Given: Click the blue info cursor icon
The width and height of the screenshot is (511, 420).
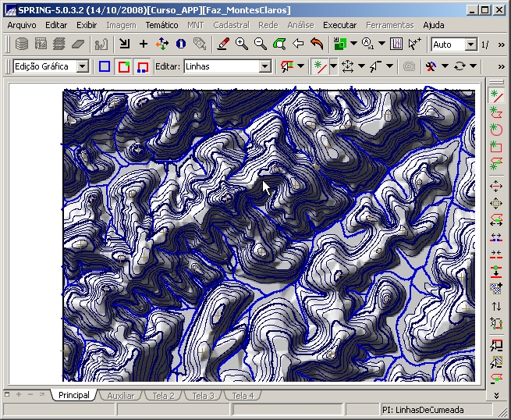Looking at the screenshot, I should (x=181, y=44).
